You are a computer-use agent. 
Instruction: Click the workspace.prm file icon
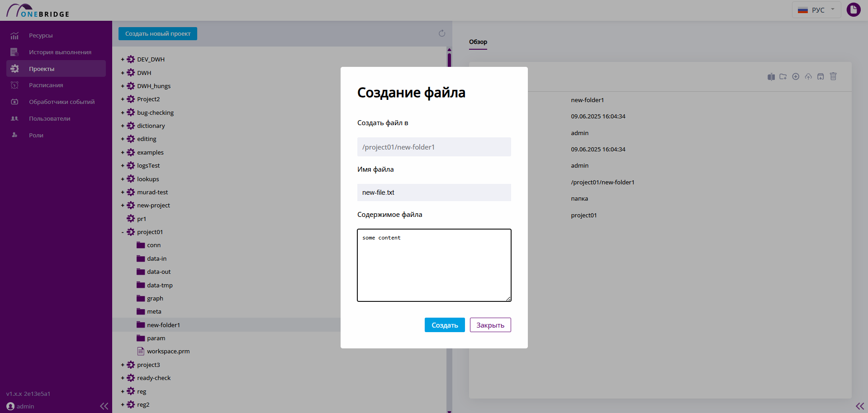click(141, 351)
